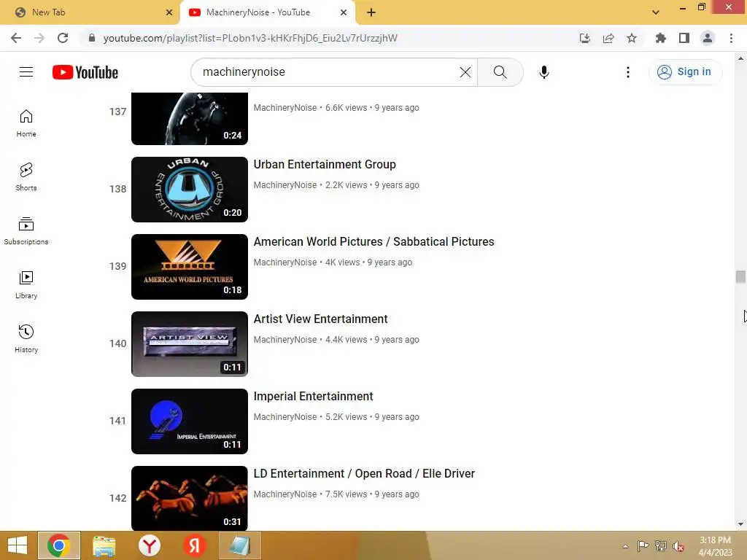The width and height of the screenshot is (747, 560).
Task: Open Library in the sidebar
Action: click(x=26, y=285)
